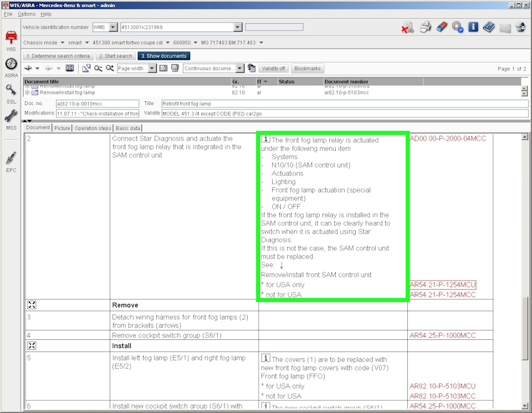
Task: Select the Document tab
Action: pyautogui.click(x=38, y=127)
